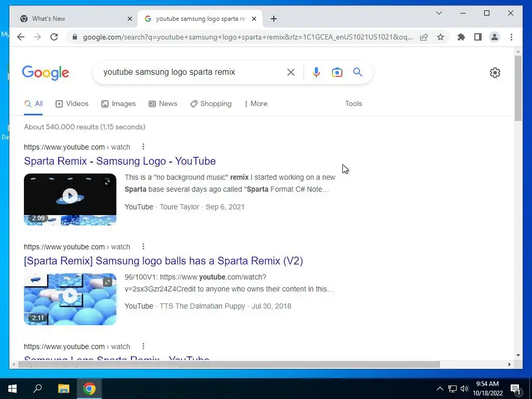Close the Google search tab
The height and width of the screenshot is (399, 532).
tap(254, 19)
